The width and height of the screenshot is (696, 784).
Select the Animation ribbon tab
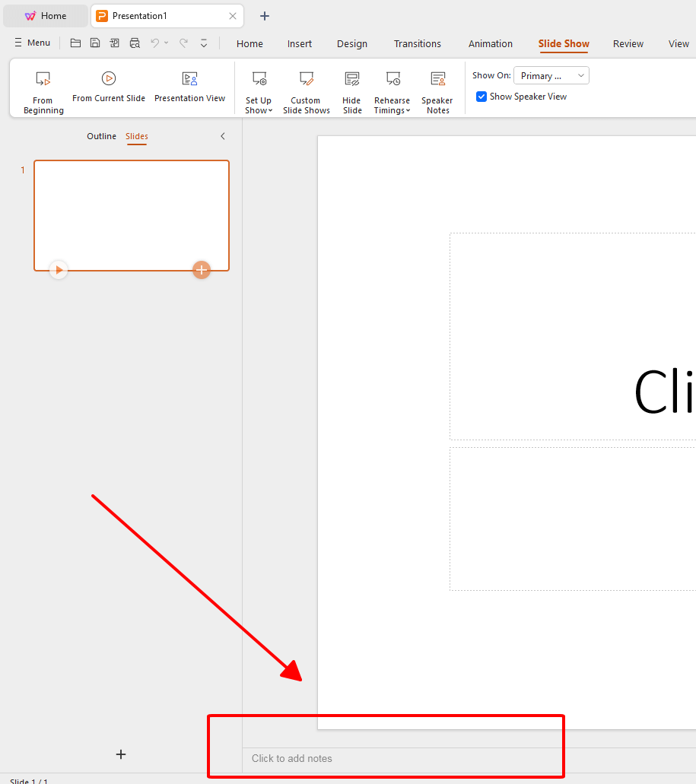491,44
